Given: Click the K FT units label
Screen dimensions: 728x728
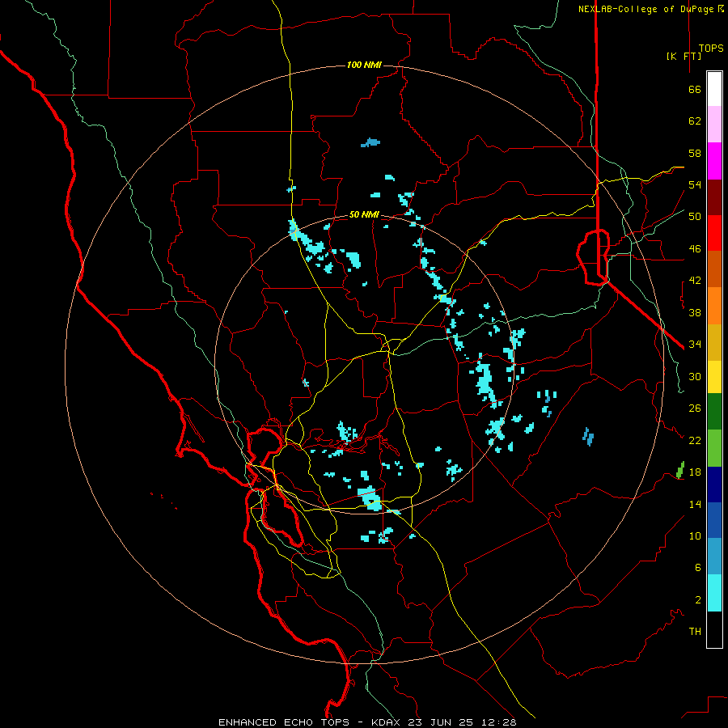Looking at the screenshot, I should (x=684, y=56).
